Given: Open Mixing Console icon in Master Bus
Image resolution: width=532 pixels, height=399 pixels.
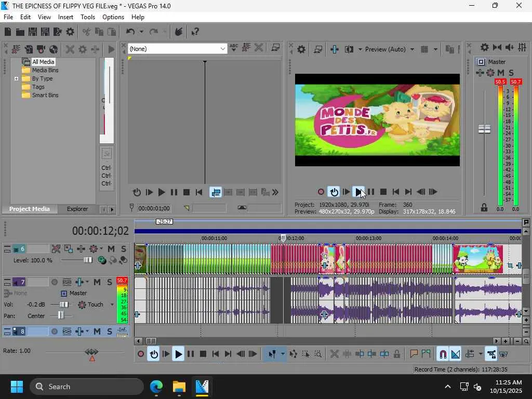Looking at the screenshot, I should coord(522,47).
